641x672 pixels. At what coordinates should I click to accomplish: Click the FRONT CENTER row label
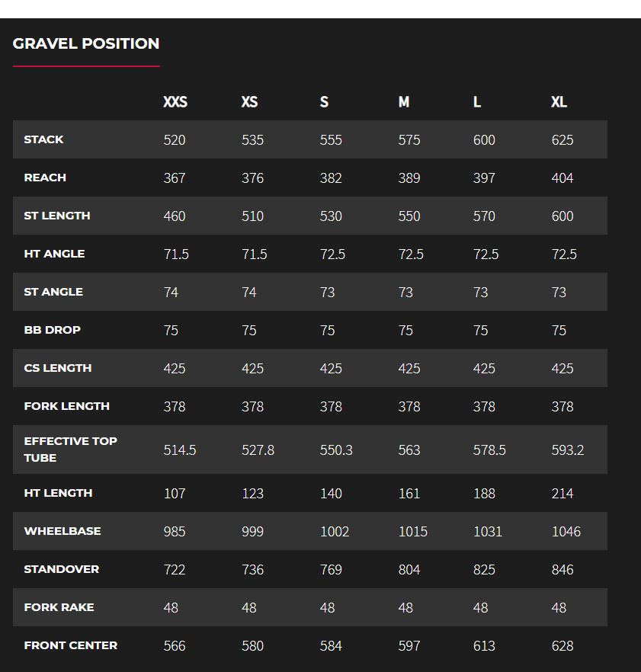pyautogui.click(x=71, y=645)
